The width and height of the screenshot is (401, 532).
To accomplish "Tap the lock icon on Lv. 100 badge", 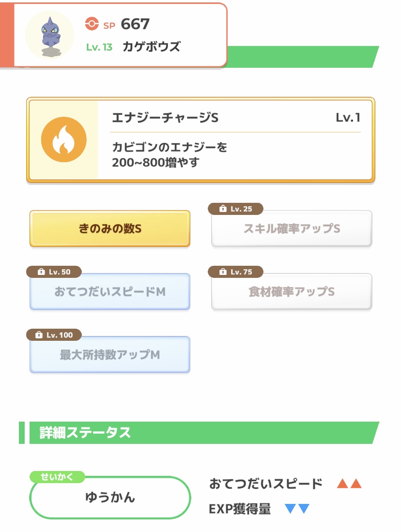I will tap(39, 335).
